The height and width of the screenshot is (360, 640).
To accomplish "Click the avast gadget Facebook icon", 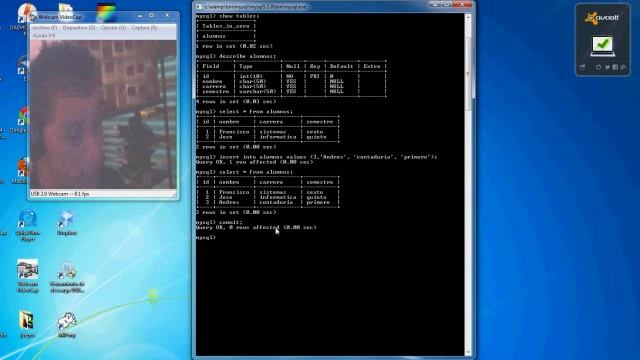I will click(x=615, y=67).
